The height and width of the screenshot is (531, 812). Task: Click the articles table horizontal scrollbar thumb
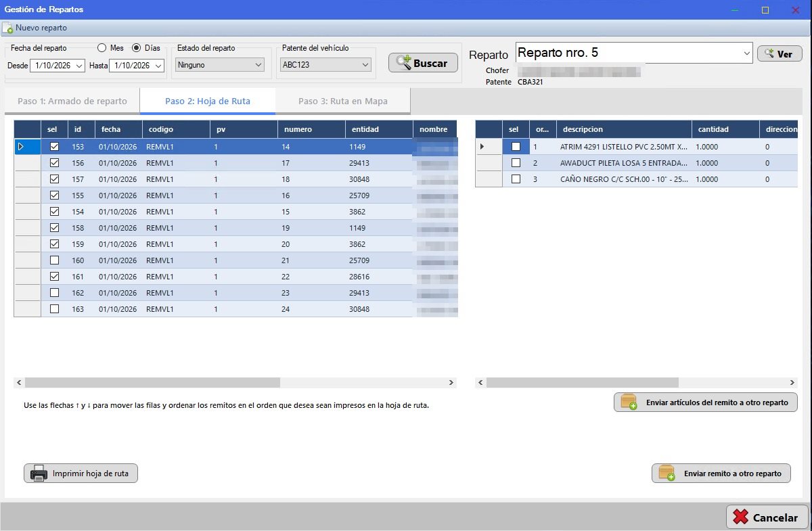click(582, 383)
